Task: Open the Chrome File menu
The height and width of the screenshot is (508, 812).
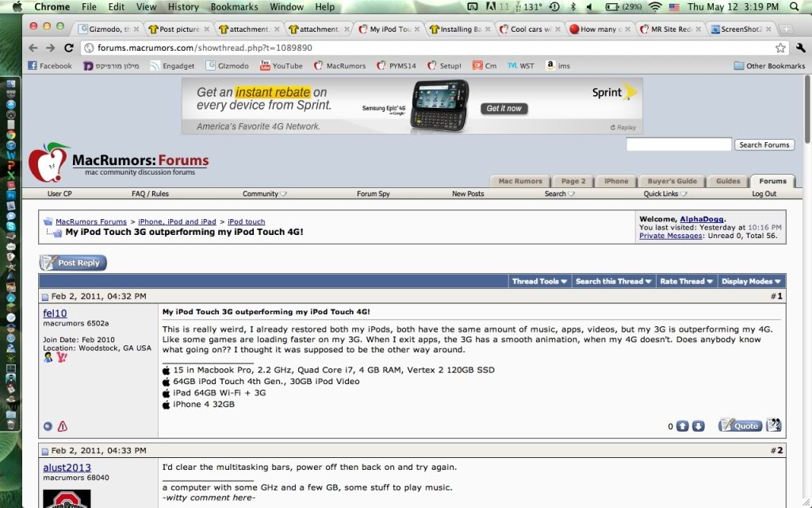Action: [x=89, y=6]
